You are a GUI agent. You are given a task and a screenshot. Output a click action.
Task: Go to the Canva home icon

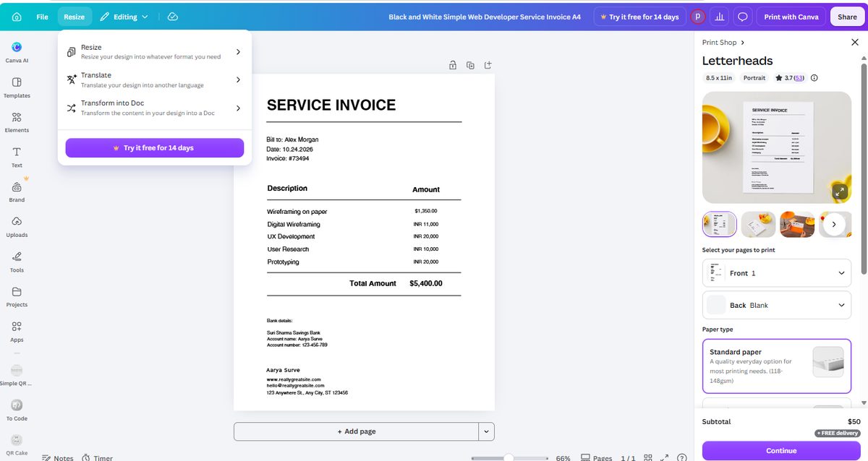(x=17, y=17)
